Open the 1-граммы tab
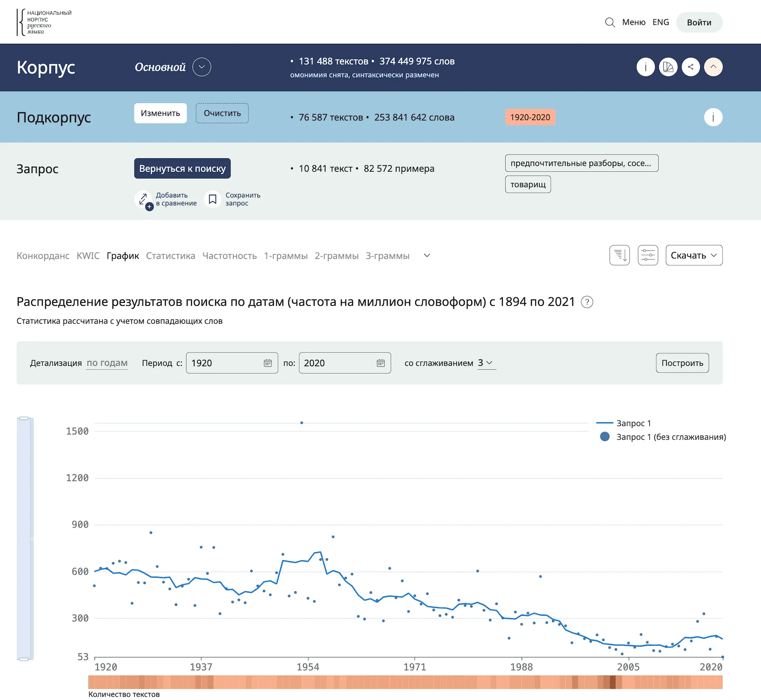The width and height of the screenshot is (761, 700). click(285, 256)
